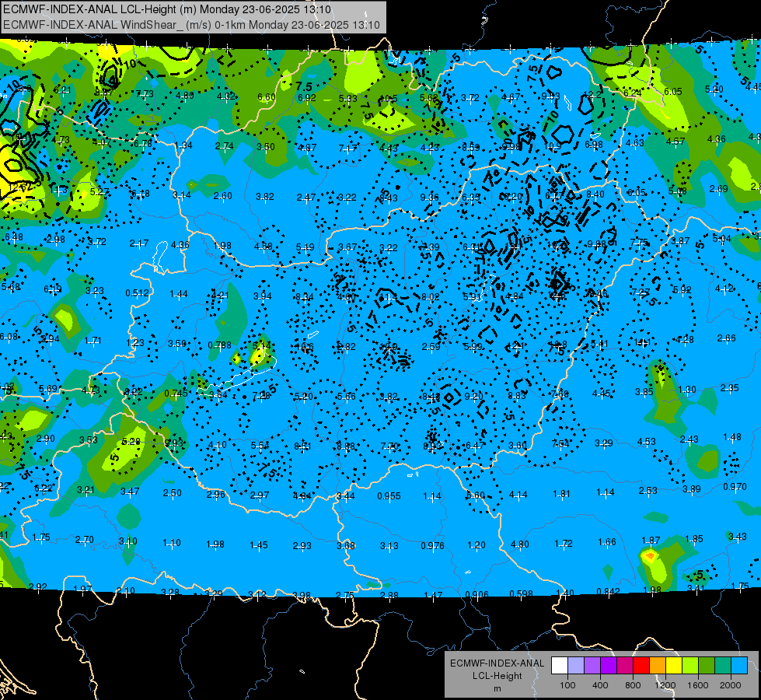Click the sky blue swatch in the legend

click(739, 665)
